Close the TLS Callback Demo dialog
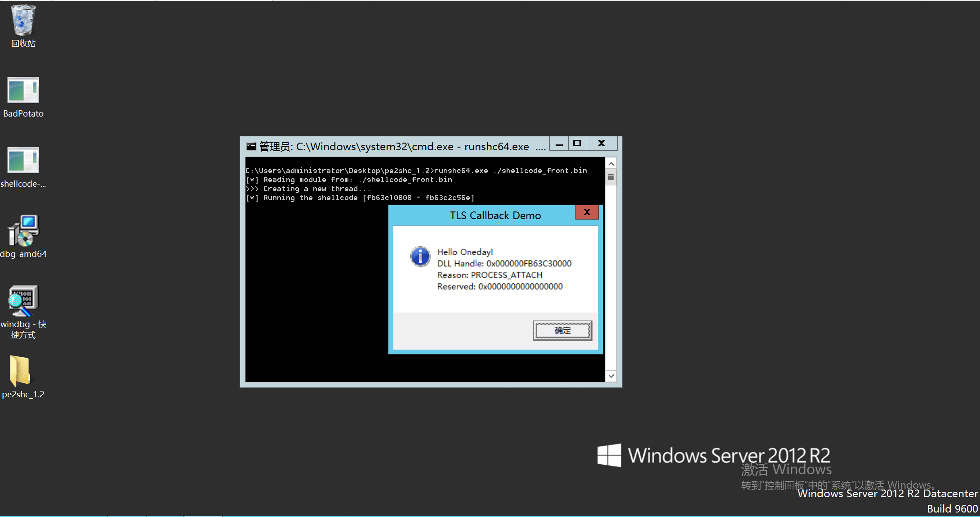 (x=587, y=212)
